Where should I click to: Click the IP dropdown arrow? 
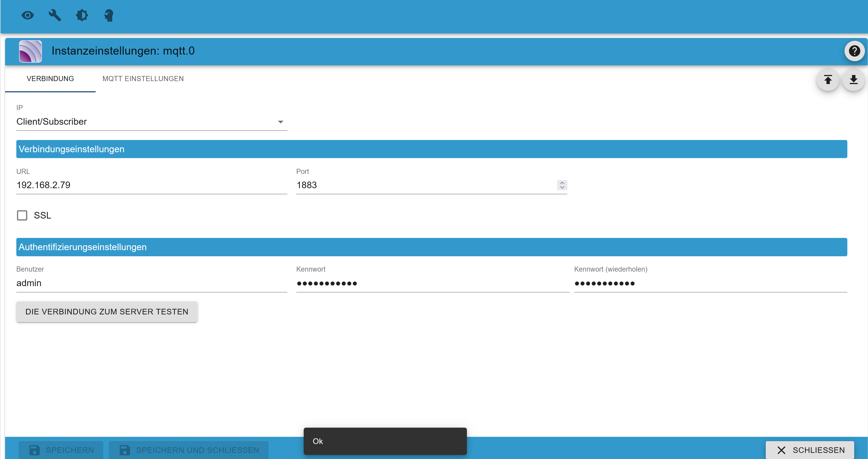coord(280,122)
